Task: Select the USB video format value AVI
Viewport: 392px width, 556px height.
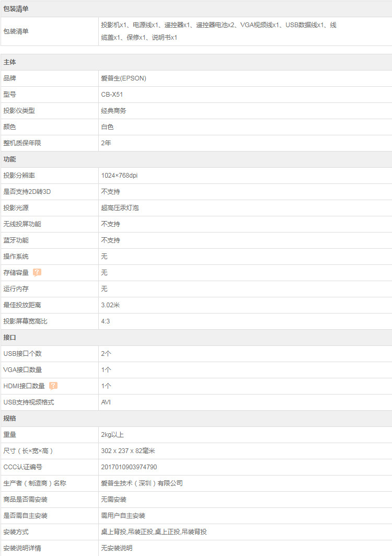Action: click(x=106, y=402)
